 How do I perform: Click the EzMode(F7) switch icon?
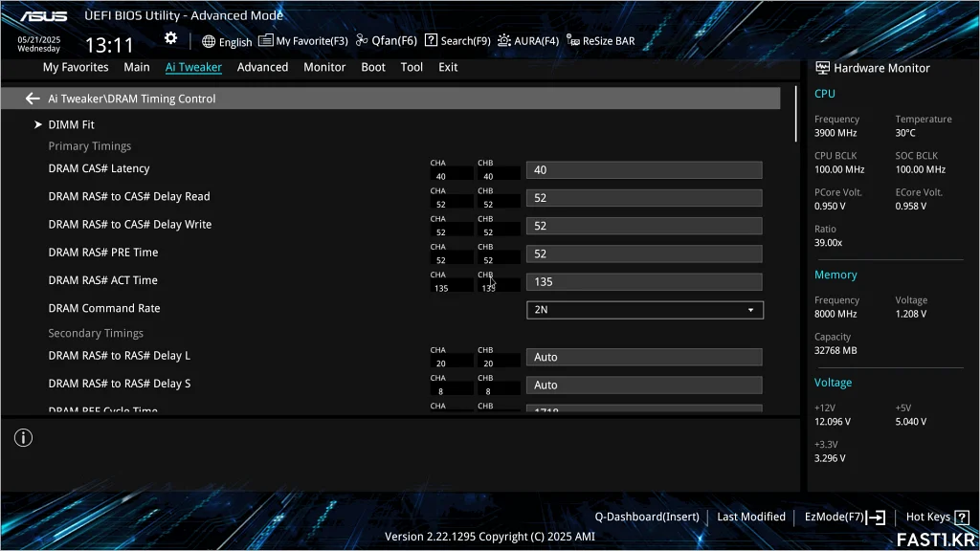click(x=877, y=518)
